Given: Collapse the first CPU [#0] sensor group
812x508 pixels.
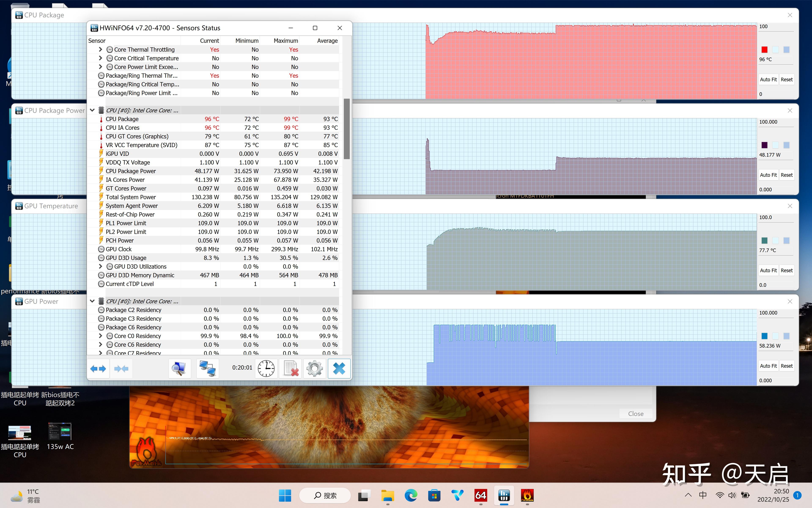Looking at the screenshot, I should 92,110.
